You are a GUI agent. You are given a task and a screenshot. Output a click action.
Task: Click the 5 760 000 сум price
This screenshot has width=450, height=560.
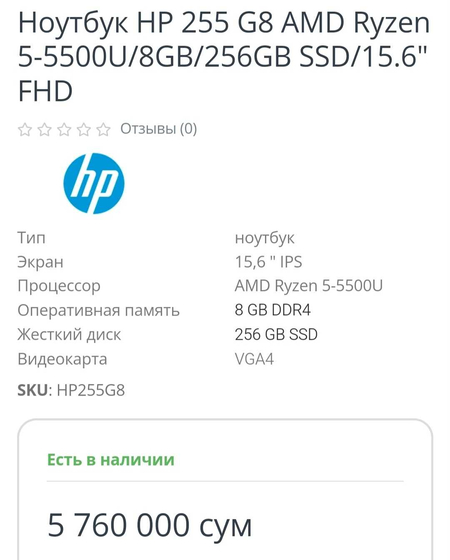[150, 525]
